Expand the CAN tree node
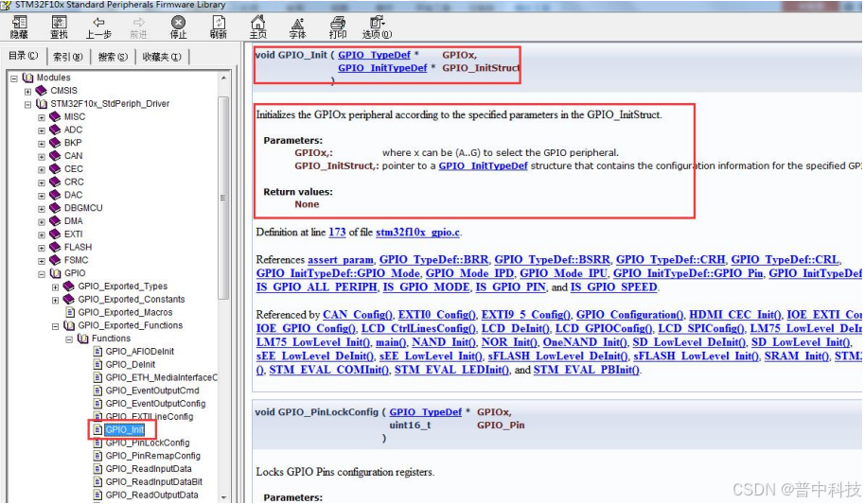 tap(42, 157)
